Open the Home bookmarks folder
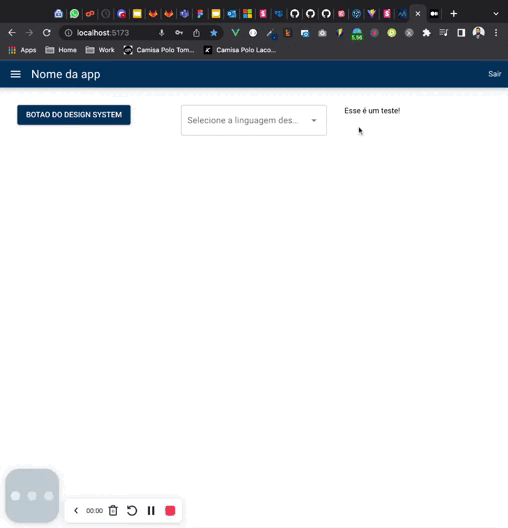Image resolution: width=508 pixels, height=528 pixels. pos(61,50)
